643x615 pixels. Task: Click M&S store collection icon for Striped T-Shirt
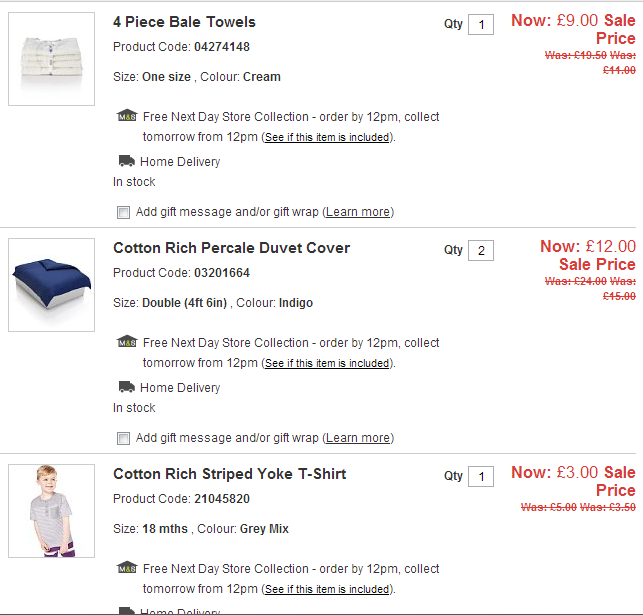[127, 568]
